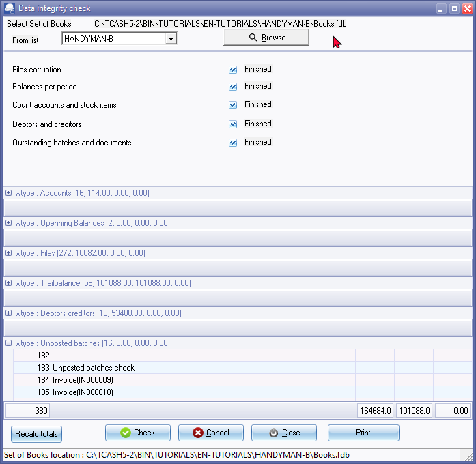Expand the wtype Trailbalance group
The width and height of the screenshot is (476, 464).
coord(9,283)
